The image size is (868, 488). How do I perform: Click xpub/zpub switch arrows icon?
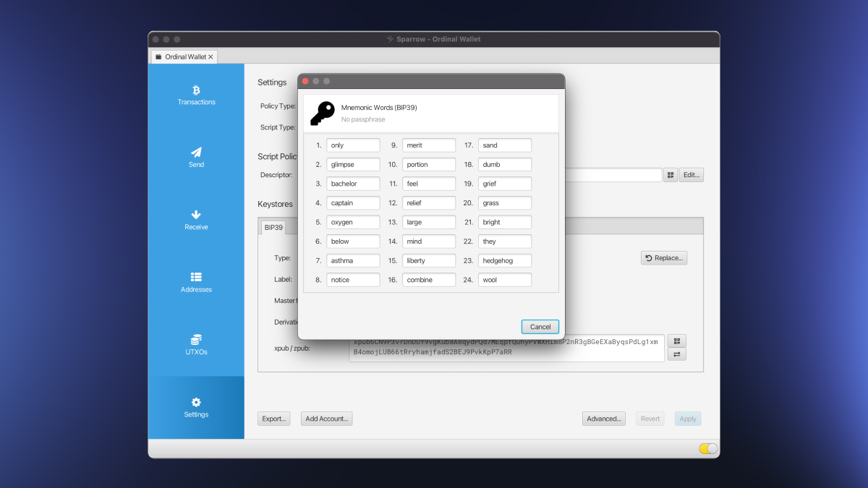click(x=676, y=354)
